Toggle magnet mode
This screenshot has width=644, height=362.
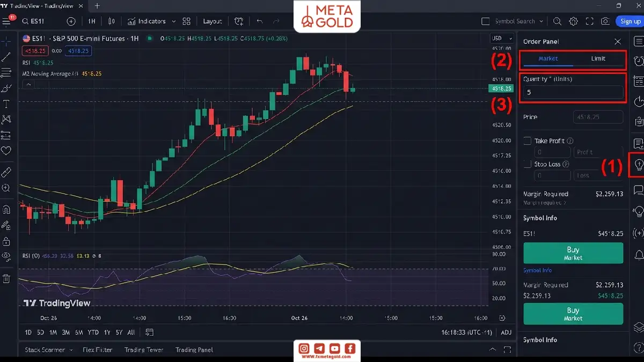pyautogui.click(x=6, y=209)
